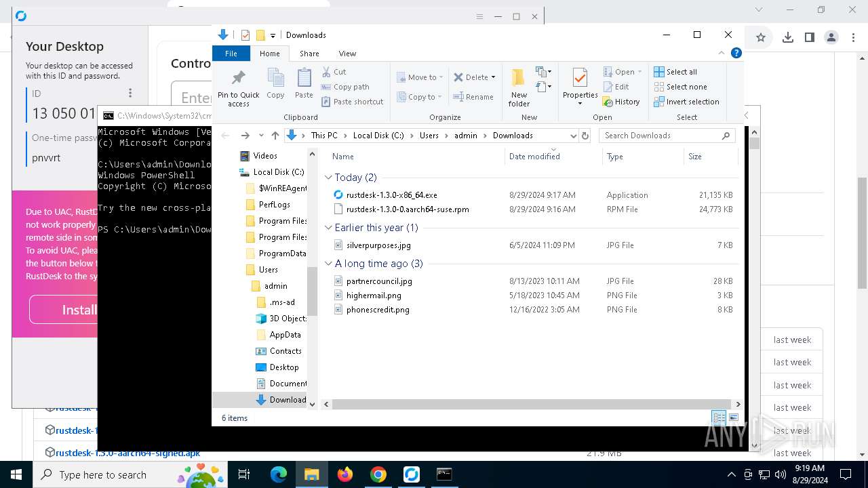Open Google Chrome from taskbar
This screenshot has width=868, height=488.
pyautogui.click(x=378, y=474)
